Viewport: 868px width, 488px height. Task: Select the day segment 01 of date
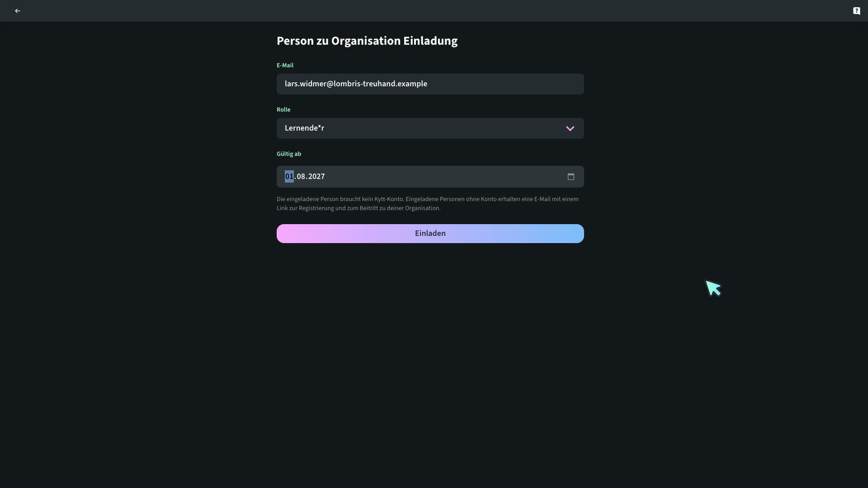click(289, 177)
